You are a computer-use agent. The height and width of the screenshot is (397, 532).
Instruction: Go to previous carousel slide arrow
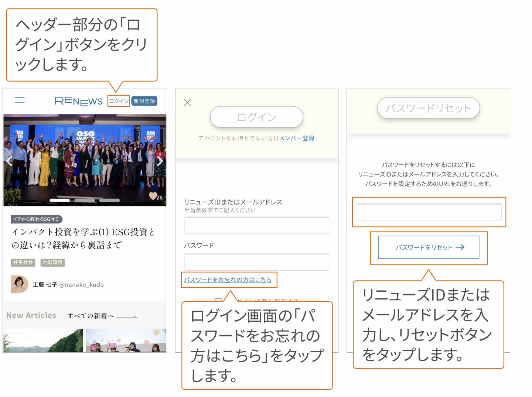click(10, 161)
